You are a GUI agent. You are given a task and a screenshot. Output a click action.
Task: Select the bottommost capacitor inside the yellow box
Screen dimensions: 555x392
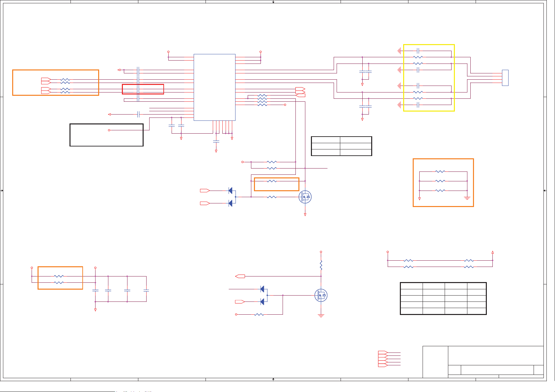pos(418,105)
